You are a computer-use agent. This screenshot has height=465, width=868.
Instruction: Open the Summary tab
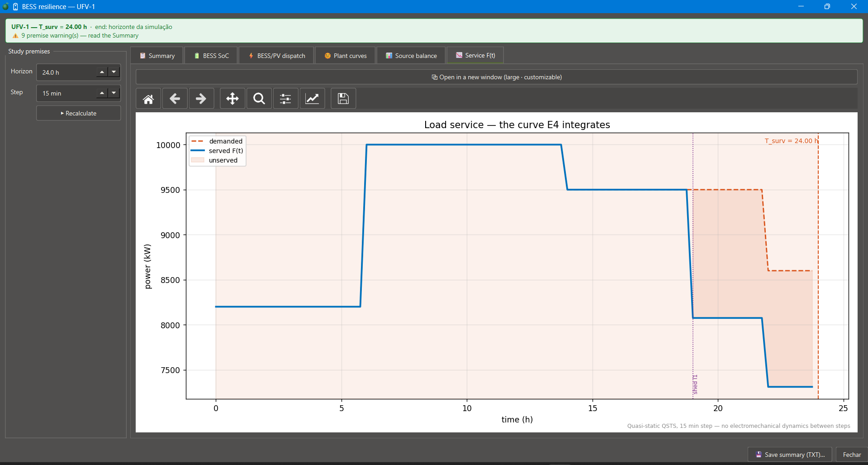[157, 56]
